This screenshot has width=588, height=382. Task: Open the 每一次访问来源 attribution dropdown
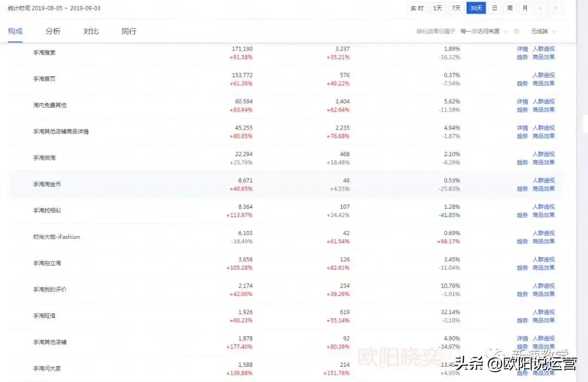click(486, 31)
